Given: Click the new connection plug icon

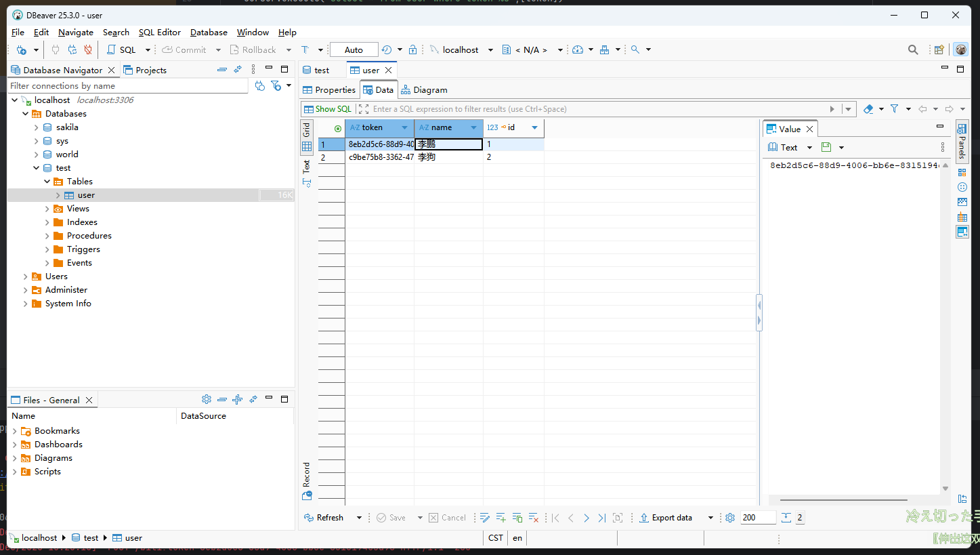Looking at the screenshot, I should tap(21, 49).
